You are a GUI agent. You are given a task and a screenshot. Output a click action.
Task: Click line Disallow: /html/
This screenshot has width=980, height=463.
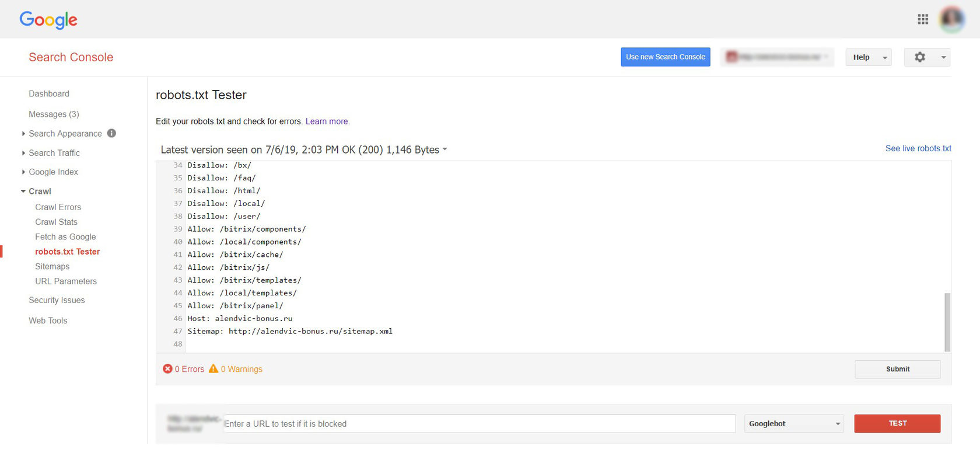tap(224, 191)
